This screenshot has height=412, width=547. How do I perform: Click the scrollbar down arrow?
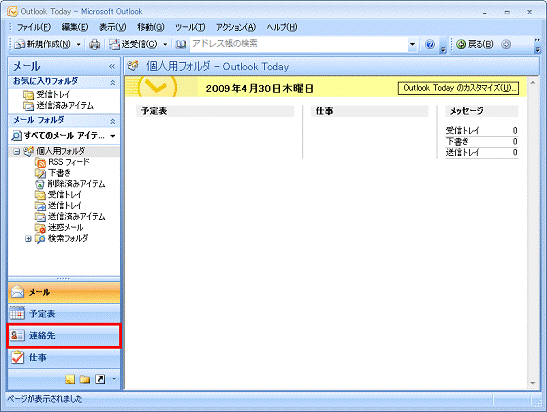pos(533,383)
